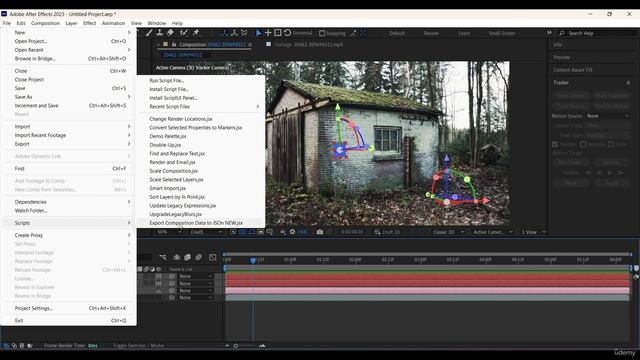Viewport: 640px width, 360px height.
Task: Select the Eraser tool
Action: pos(170,33)
